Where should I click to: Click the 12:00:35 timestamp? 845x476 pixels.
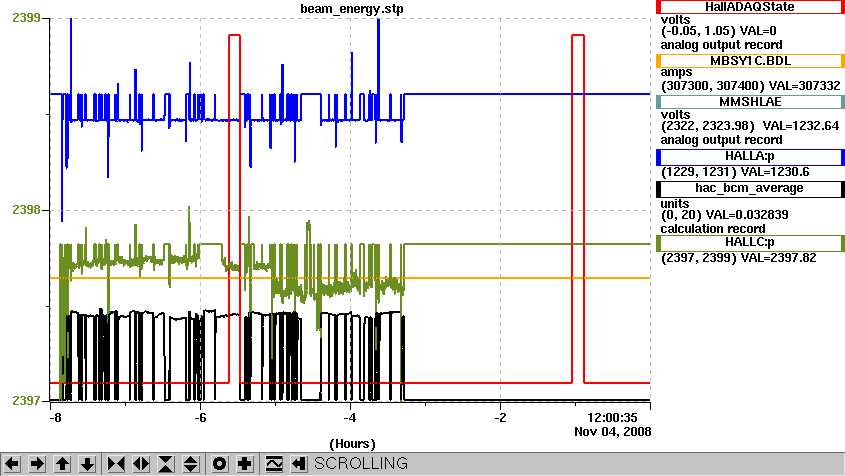[x=612, y=418]
